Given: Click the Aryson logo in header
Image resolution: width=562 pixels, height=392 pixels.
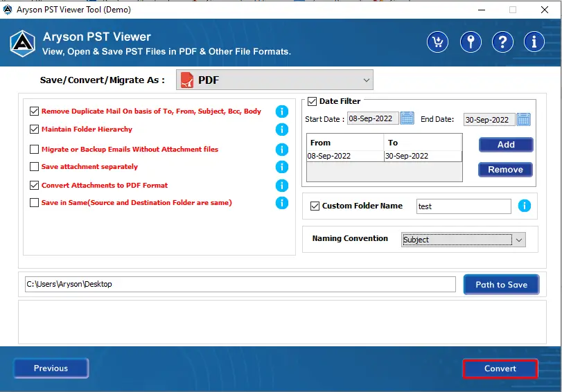Looking at the screenshot, I should click(x=23, y=44).
